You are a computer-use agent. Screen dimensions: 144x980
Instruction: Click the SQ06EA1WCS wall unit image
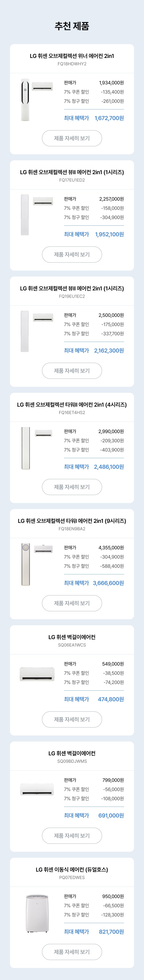(37, 674)
